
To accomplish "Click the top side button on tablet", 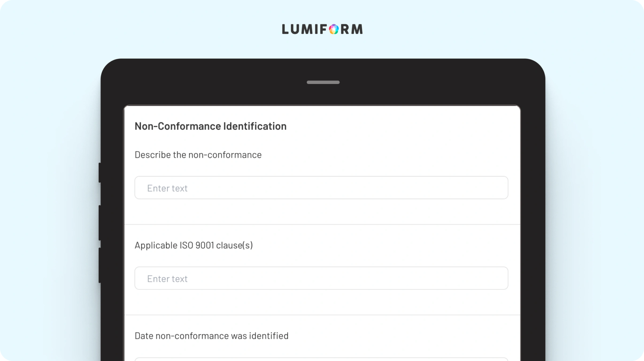I will (x=100, y=173).
